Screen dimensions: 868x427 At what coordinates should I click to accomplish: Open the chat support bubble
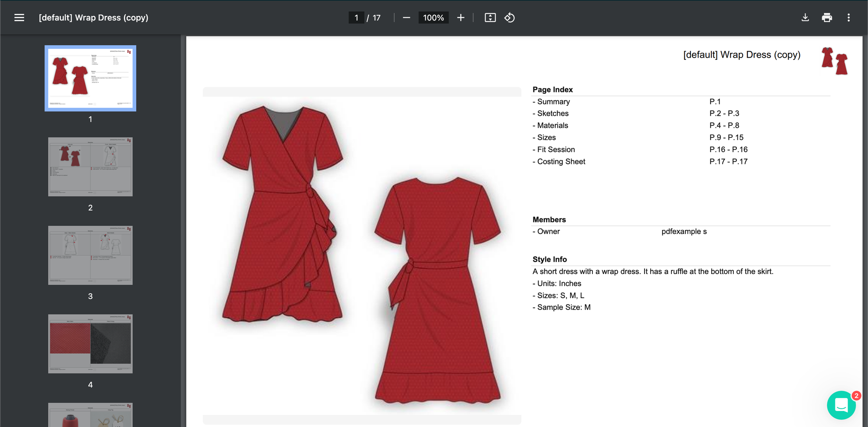(x=841, y=405)
